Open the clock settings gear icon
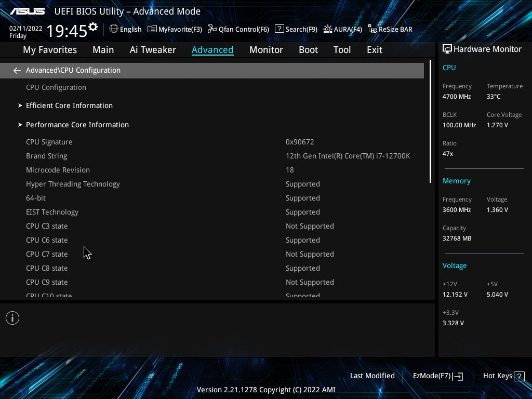 click(x=93, y=27)
